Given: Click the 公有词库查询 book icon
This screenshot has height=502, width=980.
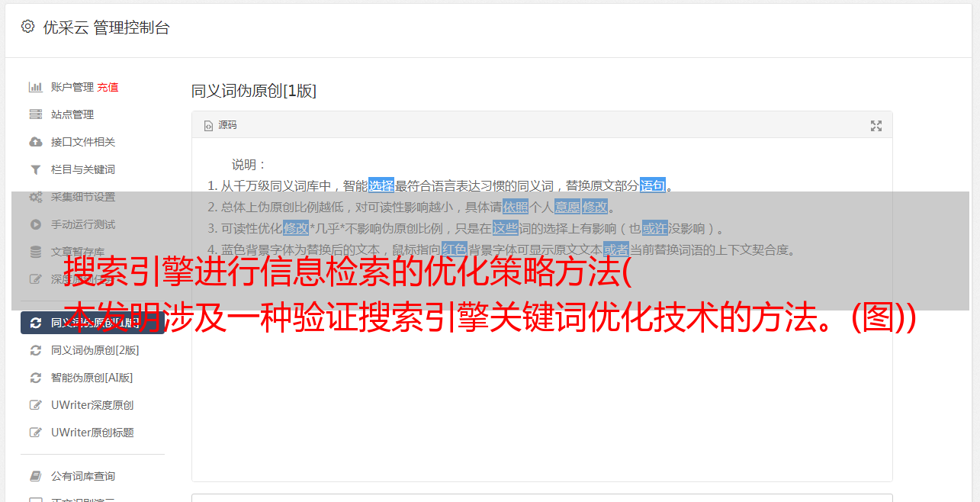Looking at the screenshot, I should (35, 476).
